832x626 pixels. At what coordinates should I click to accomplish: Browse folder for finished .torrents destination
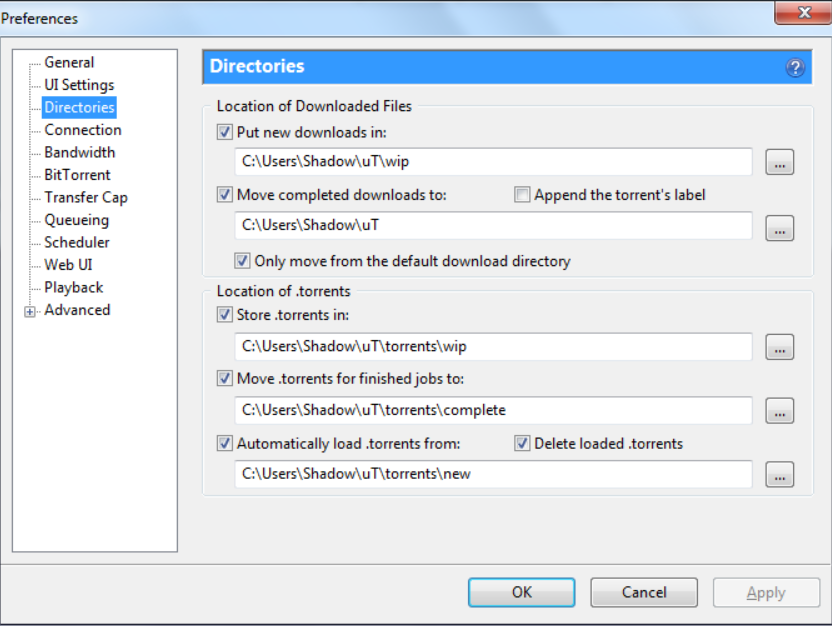(x=779, y=411)
